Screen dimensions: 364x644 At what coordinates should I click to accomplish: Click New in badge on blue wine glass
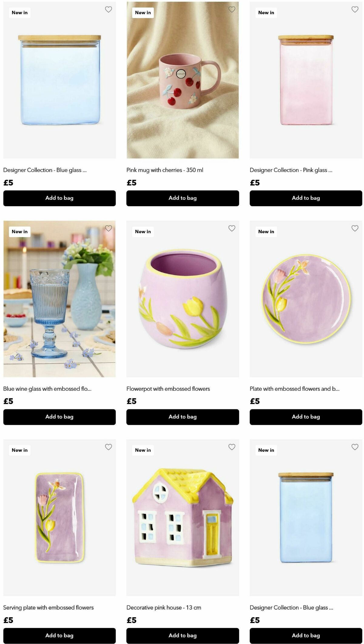click(x=20, y=232)
